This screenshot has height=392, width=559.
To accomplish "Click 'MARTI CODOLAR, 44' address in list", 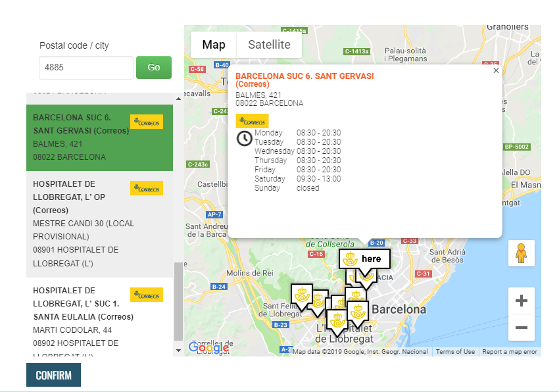I will pos(72,330).
